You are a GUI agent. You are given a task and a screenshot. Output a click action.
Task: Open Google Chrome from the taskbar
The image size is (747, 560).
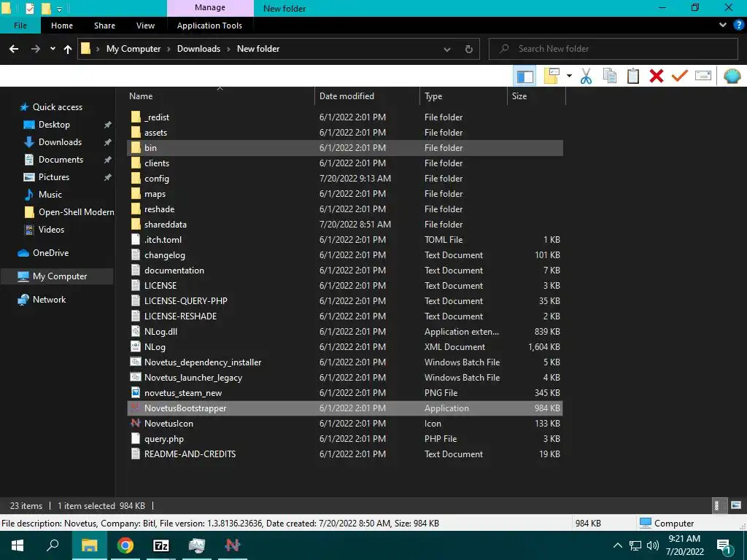125,545
